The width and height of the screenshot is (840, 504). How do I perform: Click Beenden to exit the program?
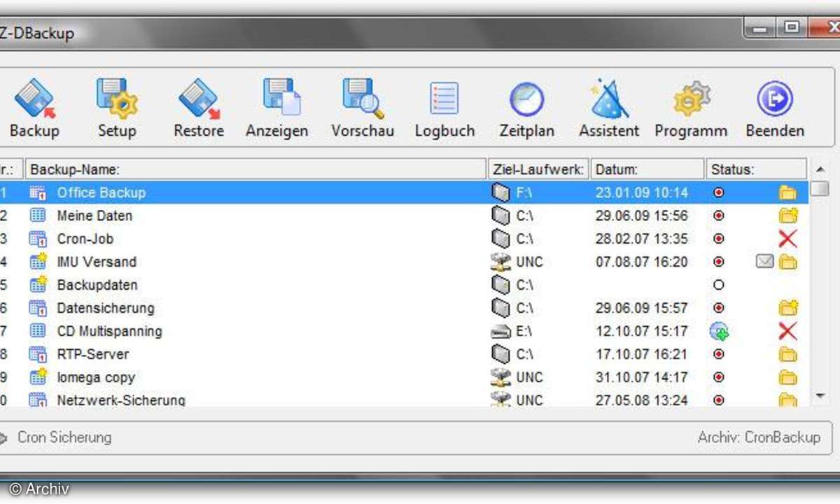point(775,108)
